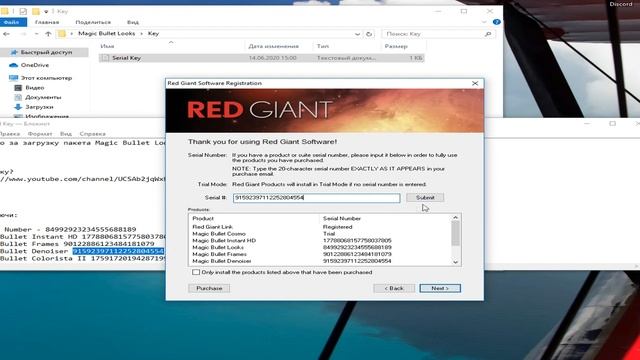Open Notepad Справка menu
The image size is (640, 360).
[93, 134]
